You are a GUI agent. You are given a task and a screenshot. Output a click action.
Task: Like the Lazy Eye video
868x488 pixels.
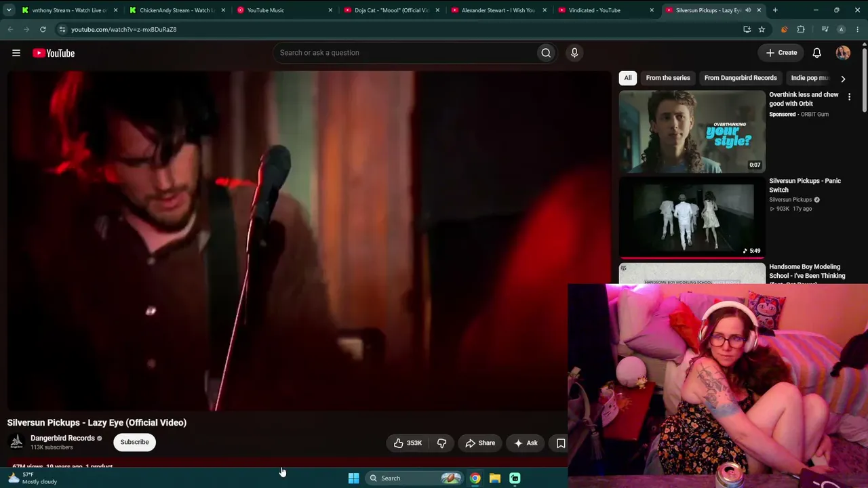pyautogui.click(x=408, y=443)
